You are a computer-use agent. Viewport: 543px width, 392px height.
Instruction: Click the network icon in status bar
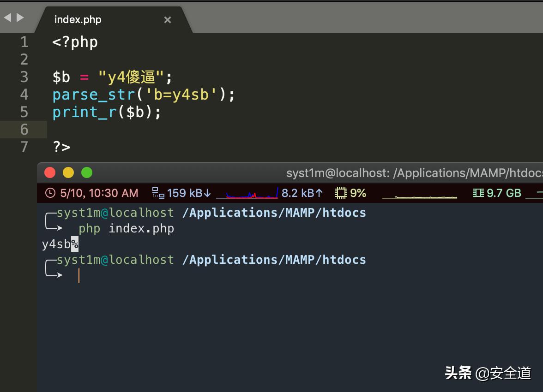click(x=158, y=193)
